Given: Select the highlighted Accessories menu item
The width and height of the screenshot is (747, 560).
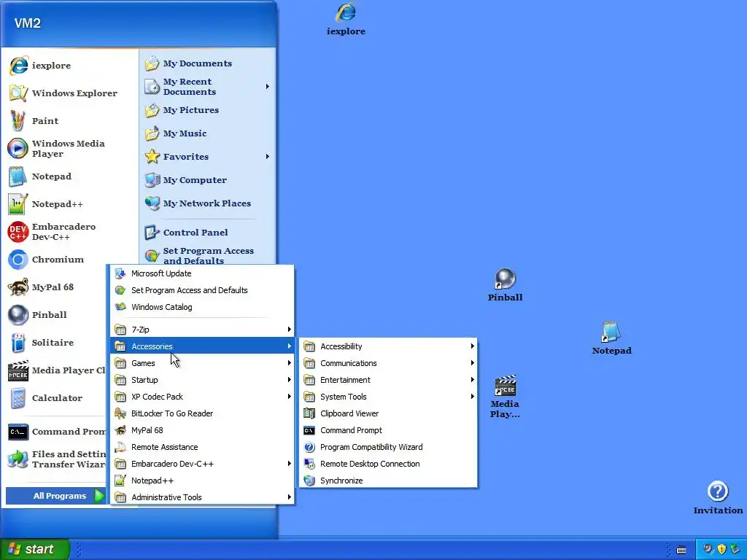Looking at the screenshot, I should (x=203, y=346).
